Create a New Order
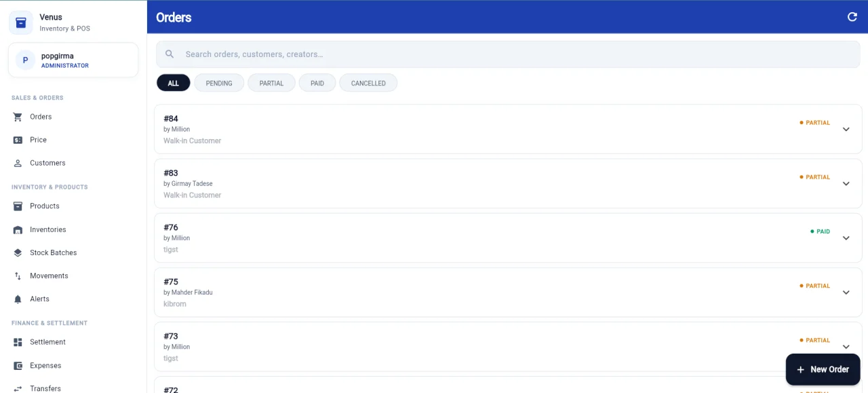This screenshot has height=393, width=868. [823, 369]
